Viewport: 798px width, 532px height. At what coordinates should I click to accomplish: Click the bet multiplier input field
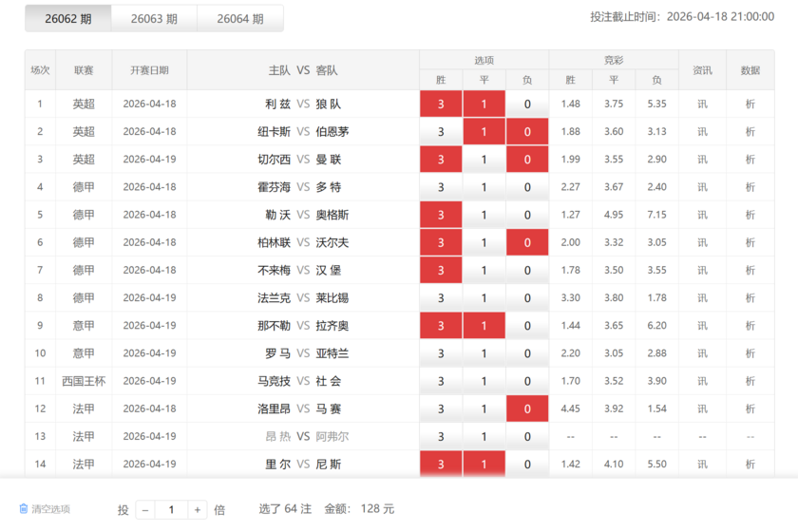171,510
